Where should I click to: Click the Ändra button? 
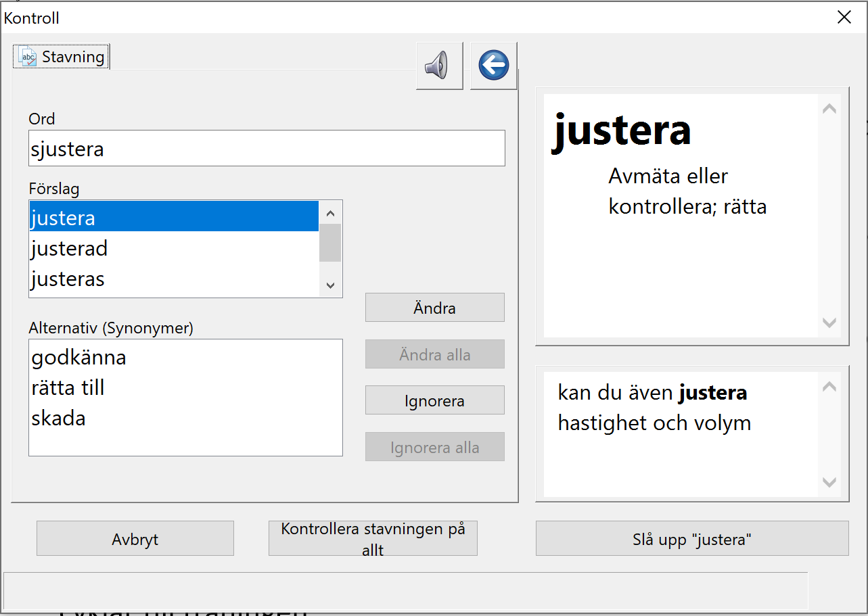pos(435,308)
